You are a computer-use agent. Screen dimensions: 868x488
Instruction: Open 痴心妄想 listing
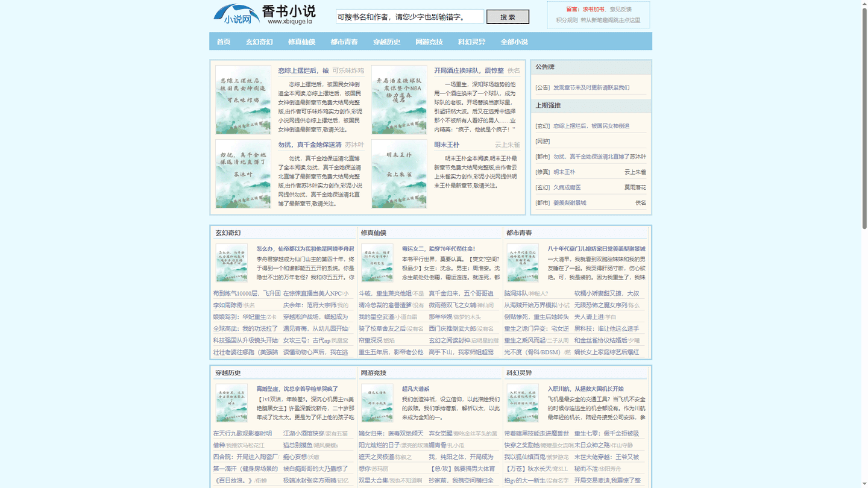295,457
